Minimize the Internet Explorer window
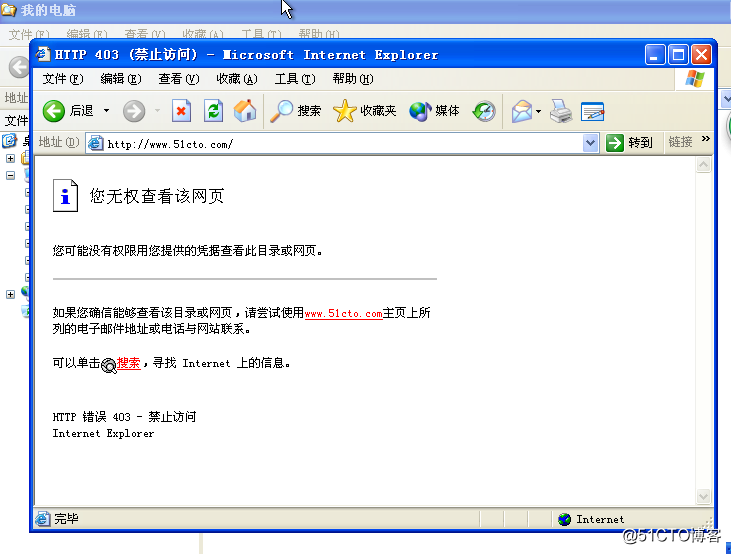731x554 pixels. coord(655,55)
